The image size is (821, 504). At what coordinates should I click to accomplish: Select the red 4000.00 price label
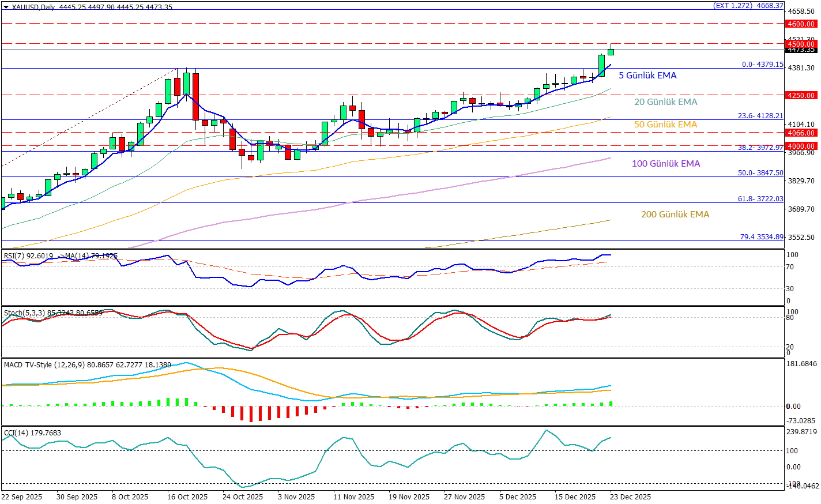point(801,146)
